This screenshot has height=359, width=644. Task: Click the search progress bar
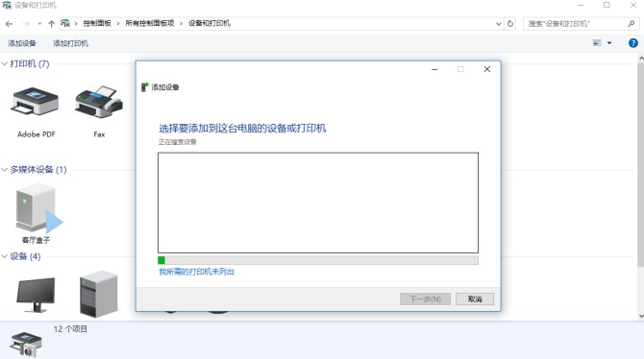click(x=318, y=260)
